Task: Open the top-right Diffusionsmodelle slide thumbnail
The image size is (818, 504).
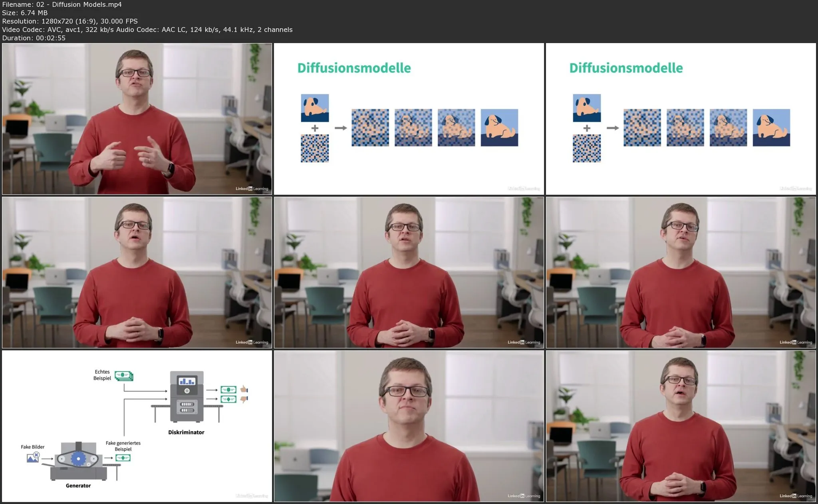Action: click(x=681, y=119)
